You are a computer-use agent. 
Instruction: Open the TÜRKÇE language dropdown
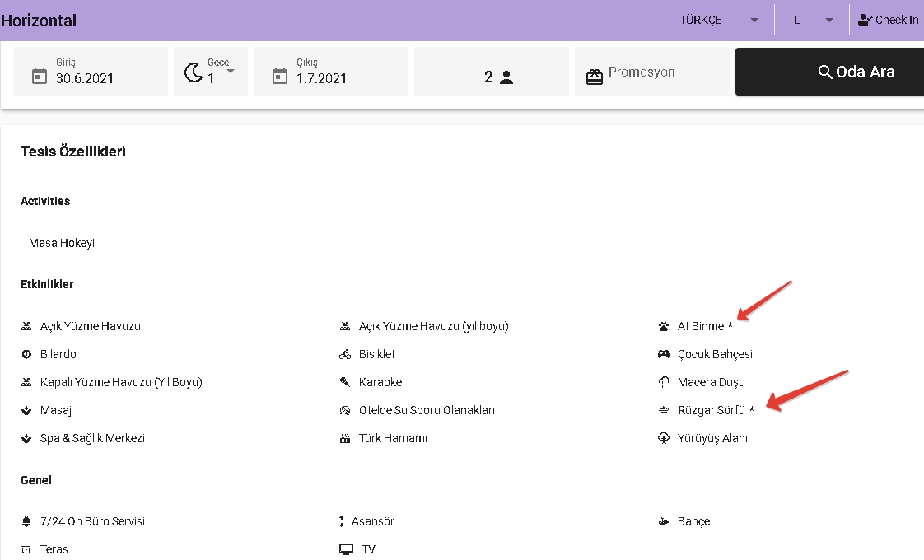pyautogui.click(x=717, y=20)
